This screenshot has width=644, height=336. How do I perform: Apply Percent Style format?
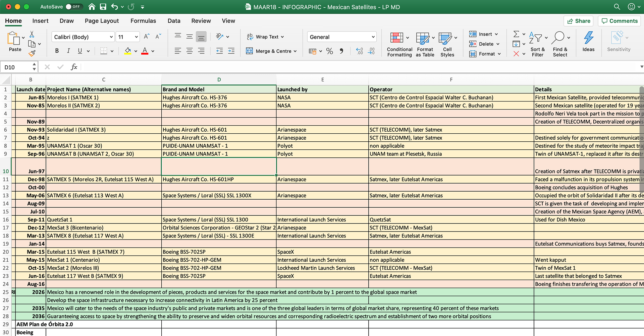pos(330,51)
